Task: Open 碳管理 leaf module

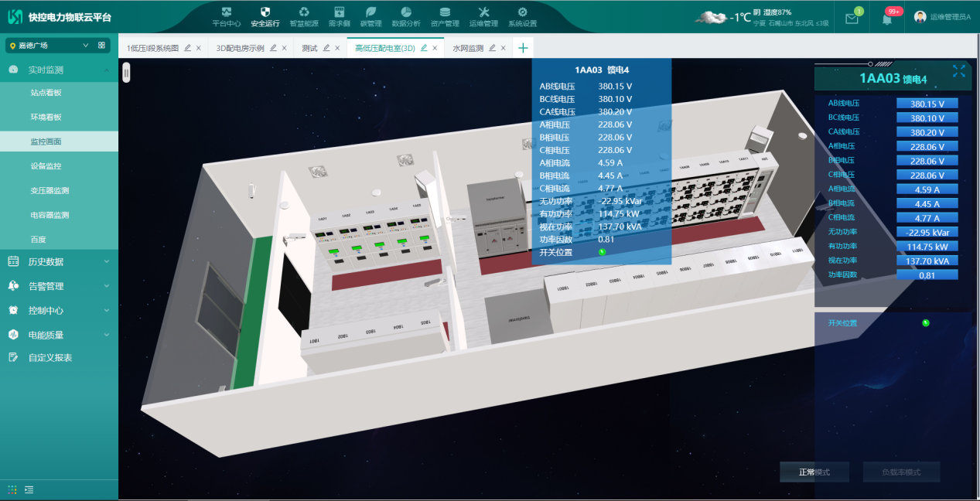Action: pos(371,17)
